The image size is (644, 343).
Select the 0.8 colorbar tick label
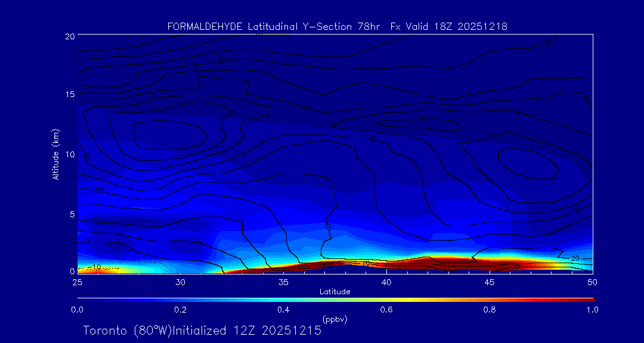(490, 310)
